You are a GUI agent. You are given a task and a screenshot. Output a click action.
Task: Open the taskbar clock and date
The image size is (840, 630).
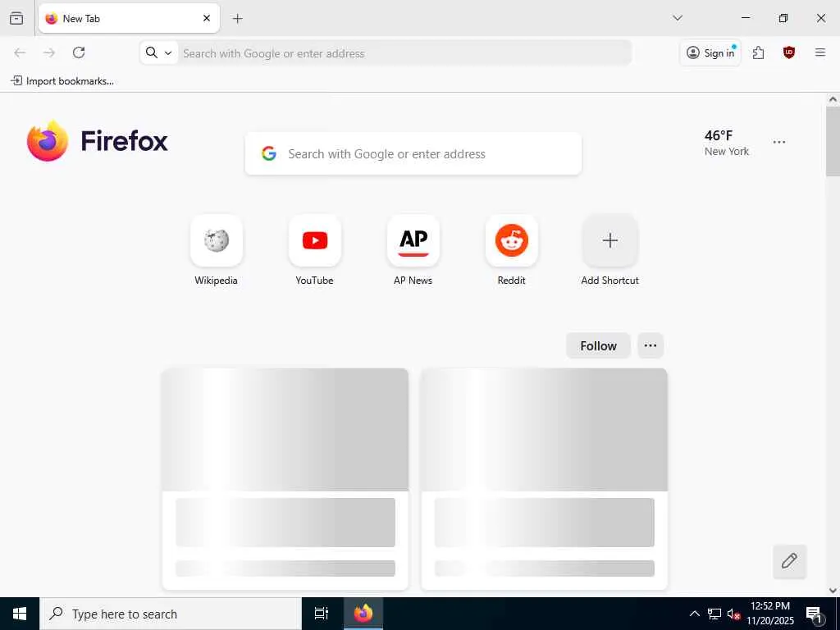(x=770, y=614)
